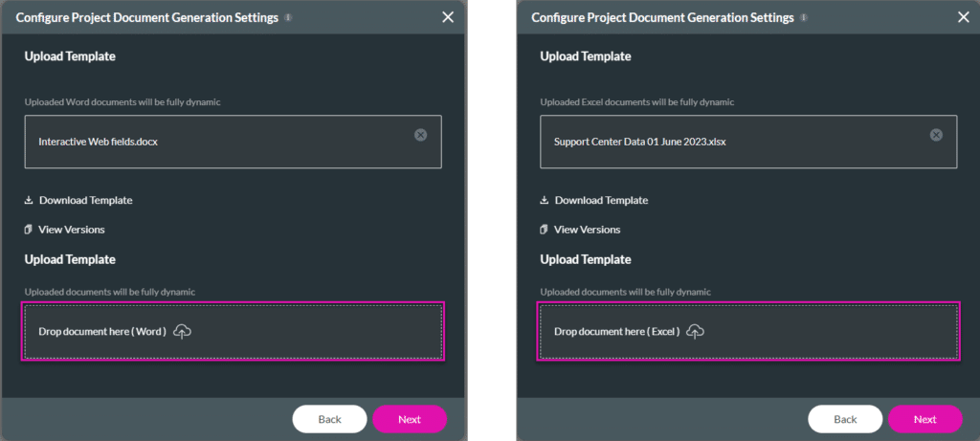This screenshot has width=980, height=441.
Task: Click the Excel upload cloud icon
Action: click(695, 331)
